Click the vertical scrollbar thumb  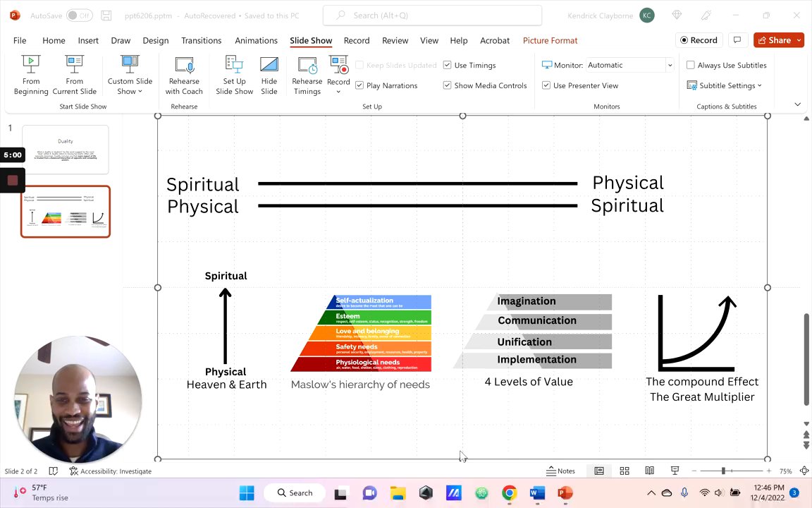(x=806, y=359)
